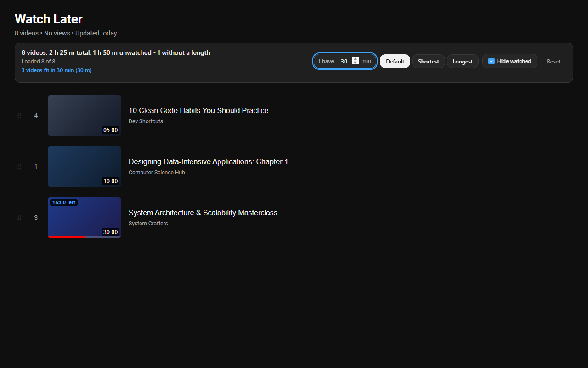Click the '8 videos • No views • Updated today' line

coord(66,33)
